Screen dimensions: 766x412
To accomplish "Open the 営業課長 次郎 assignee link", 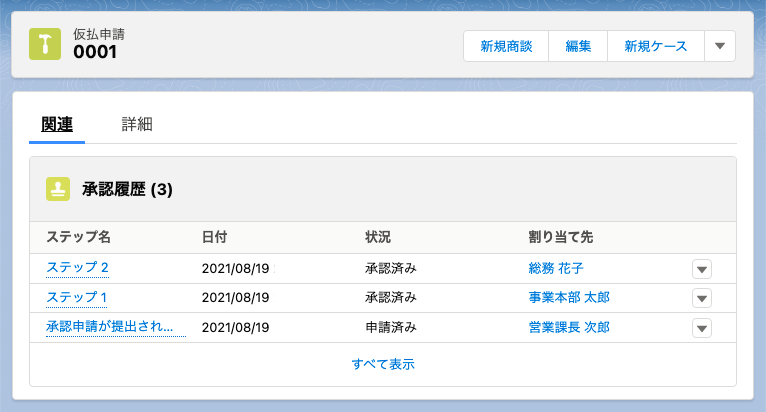I will tap(569, 327).
